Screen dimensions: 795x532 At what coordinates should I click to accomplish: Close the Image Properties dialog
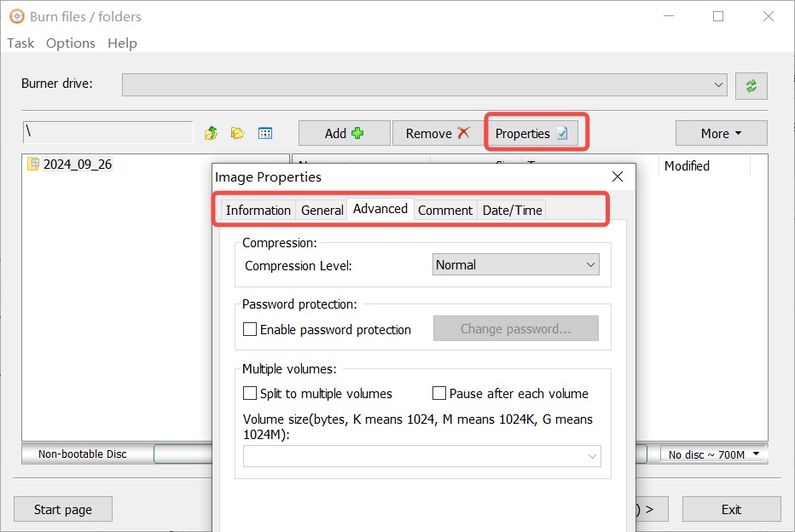617,176
